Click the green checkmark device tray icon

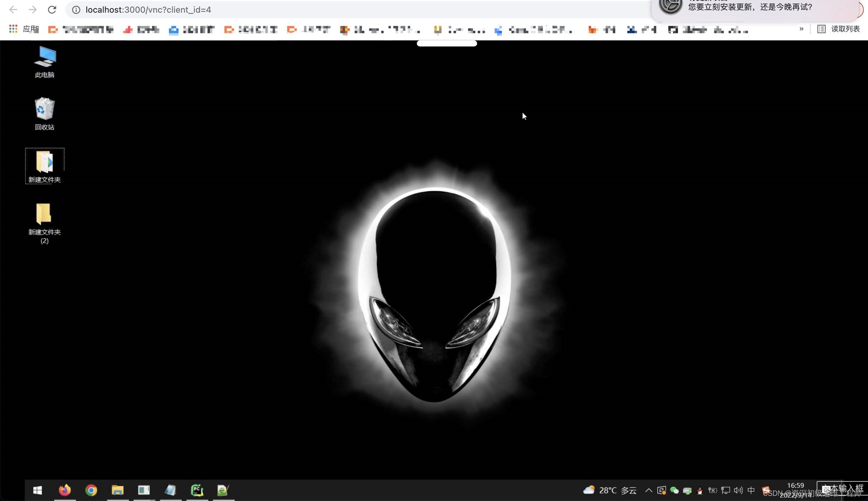coord(687,490)
